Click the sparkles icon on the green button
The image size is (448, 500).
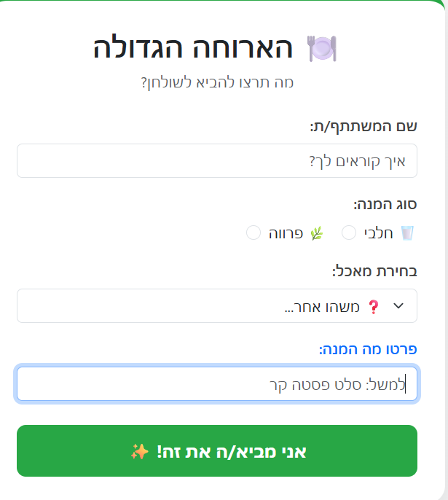click(x=139, y=452)
